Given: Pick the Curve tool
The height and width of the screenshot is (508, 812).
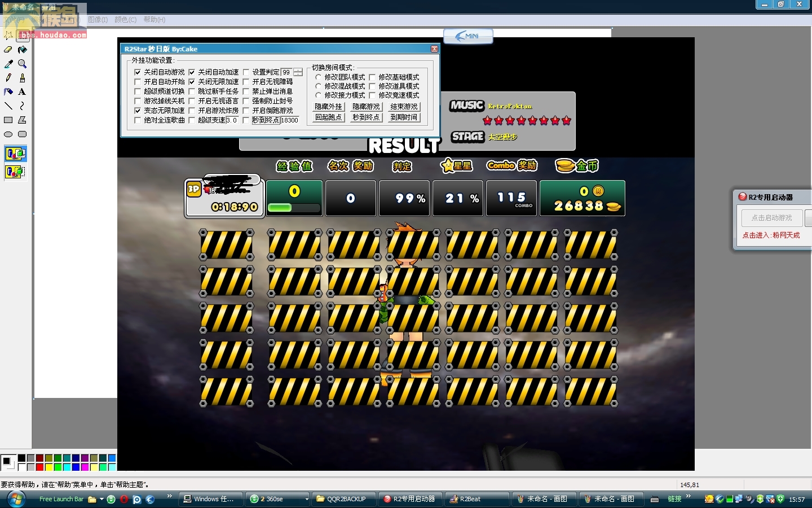Looking at the screenshot, I should (23, 106).
